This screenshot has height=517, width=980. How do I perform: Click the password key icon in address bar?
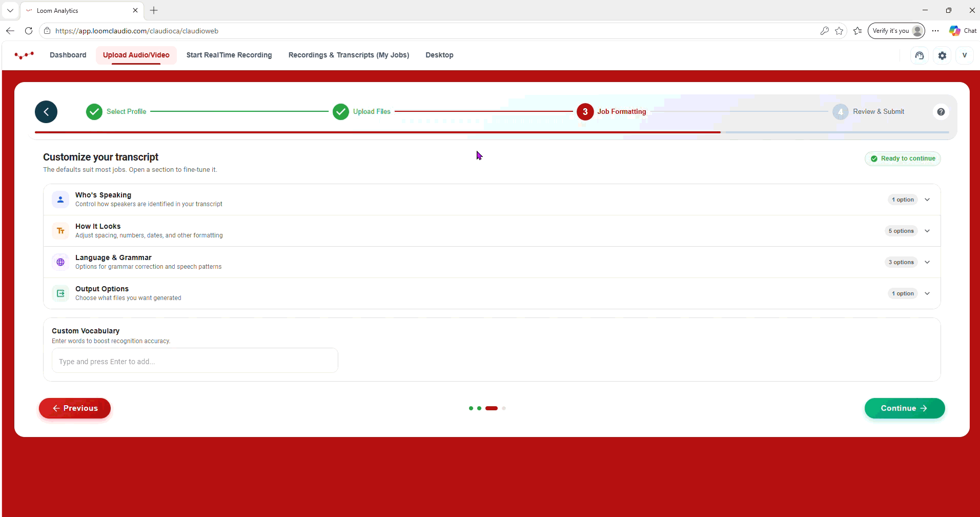point(825,31)
